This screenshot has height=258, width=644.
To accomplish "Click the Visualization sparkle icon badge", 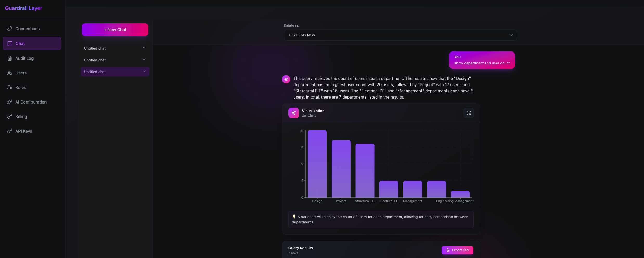I will (293, 113).
